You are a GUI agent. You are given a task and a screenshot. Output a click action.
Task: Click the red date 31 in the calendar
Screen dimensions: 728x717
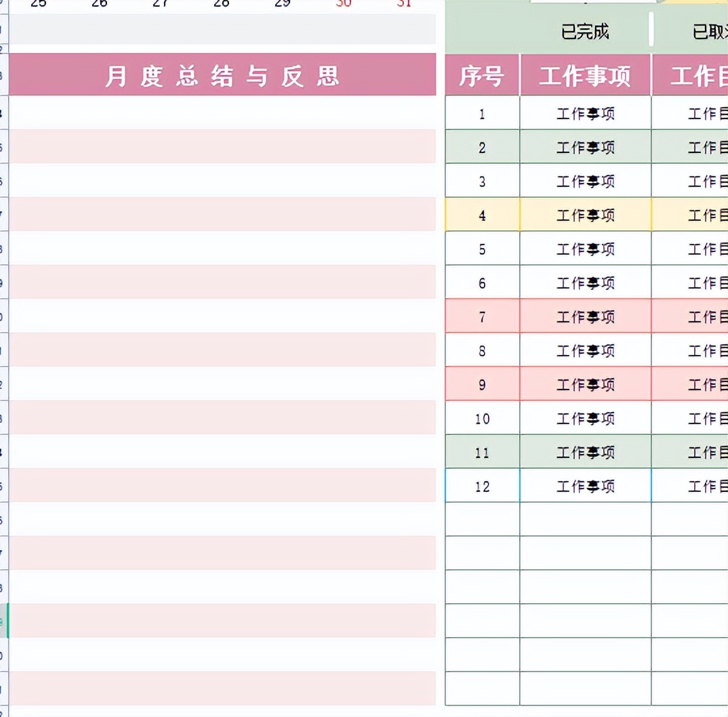point(404,4)
